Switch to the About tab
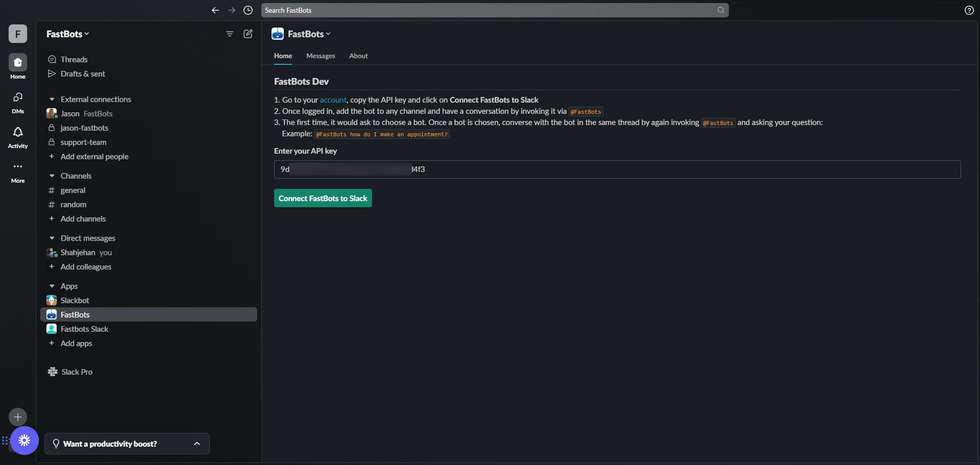 pos(358,56)
